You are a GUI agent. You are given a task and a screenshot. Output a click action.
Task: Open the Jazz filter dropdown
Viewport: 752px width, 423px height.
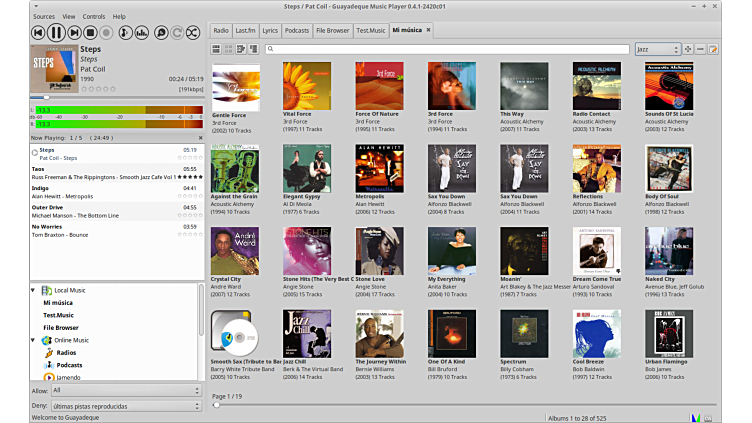[x=658, y=49]
